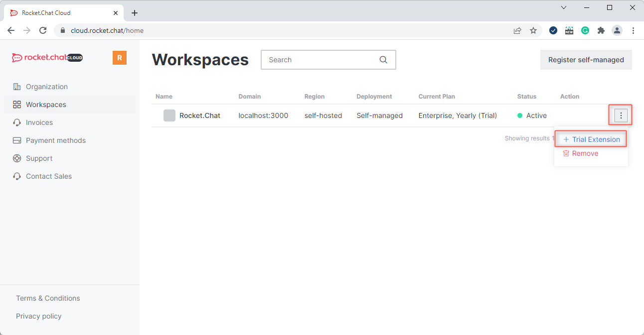The height and width of the screenshot is (335, 644).
Task: Click the Active status cell
Action: 532,115
